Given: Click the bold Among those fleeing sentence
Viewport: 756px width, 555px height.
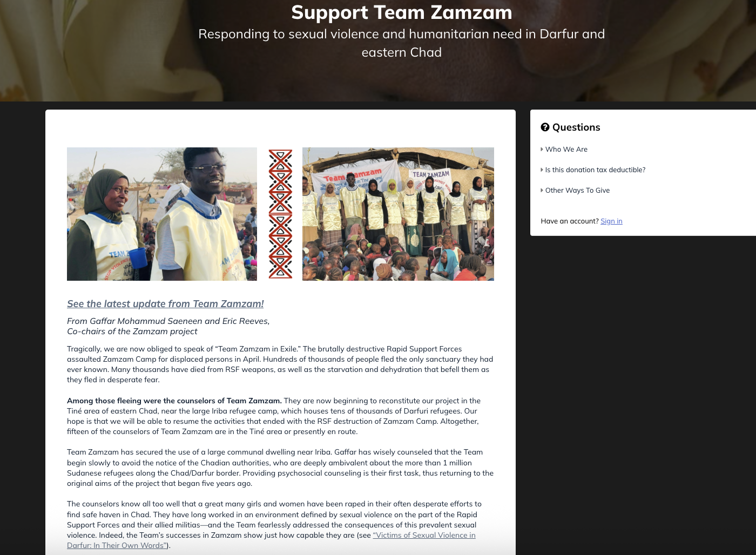Looking at the screenshot, I should coord(174,401).
